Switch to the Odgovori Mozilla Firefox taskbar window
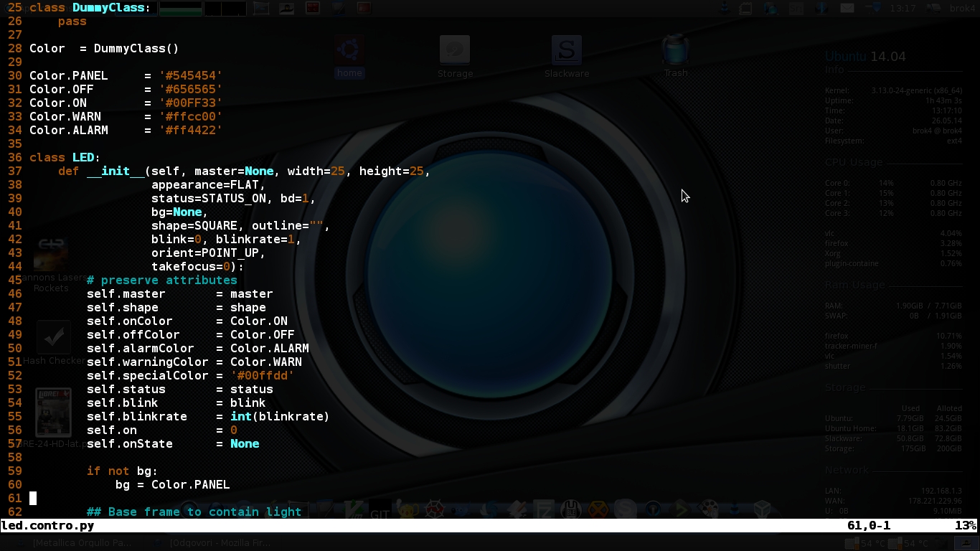 [x=220, y=543]
